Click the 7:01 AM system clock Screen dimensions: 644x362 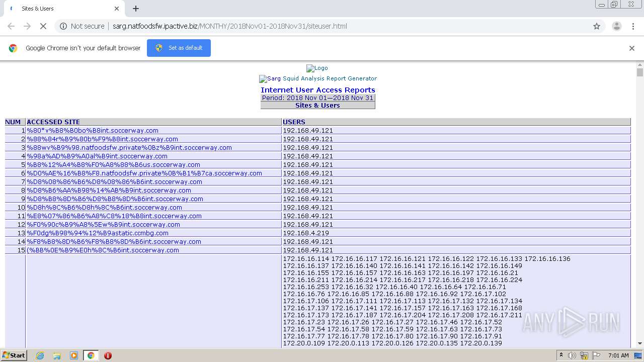pyautogui.click(x=618, y=355)
